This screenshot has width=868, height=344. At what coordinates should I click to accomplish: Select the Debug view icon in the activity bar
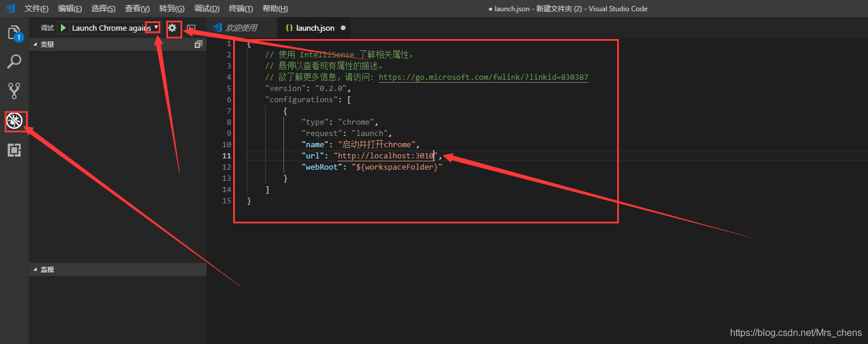(x=16, y=121)
